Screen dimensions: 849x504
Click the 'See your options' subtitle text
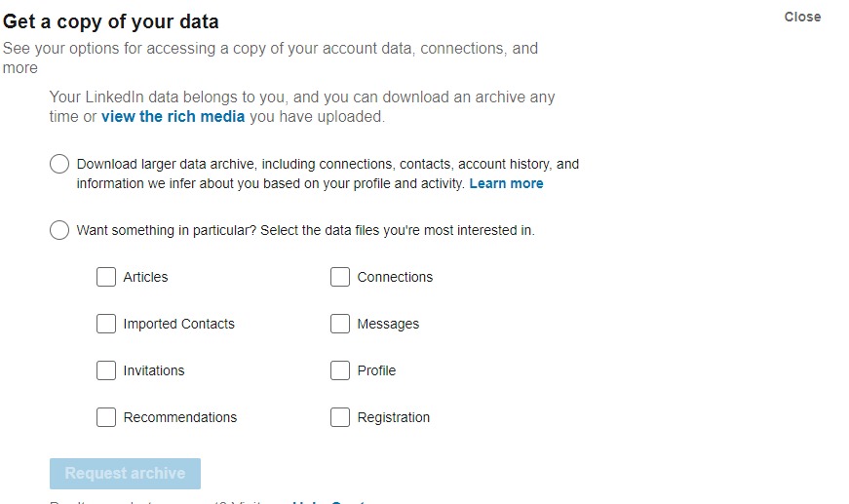click(270, 49)
